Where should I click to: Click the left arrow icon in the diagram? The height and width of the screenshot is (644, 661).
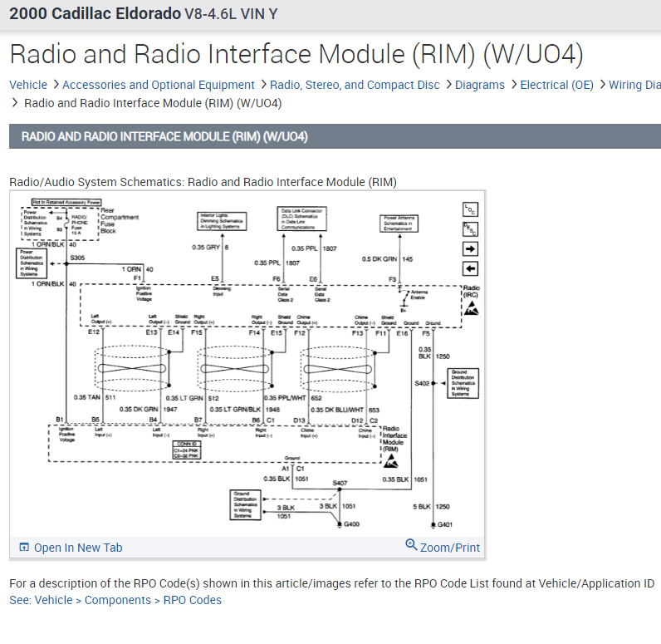pyautogui.click(x=470, y=268)
